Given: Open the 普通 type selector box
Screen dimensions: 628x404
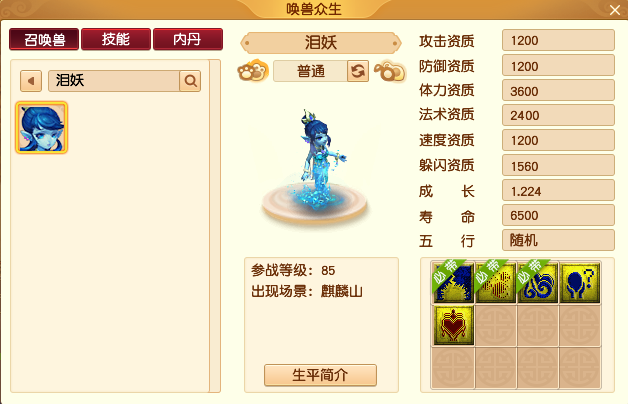Looking at the screenshot, I should [310, 71].
